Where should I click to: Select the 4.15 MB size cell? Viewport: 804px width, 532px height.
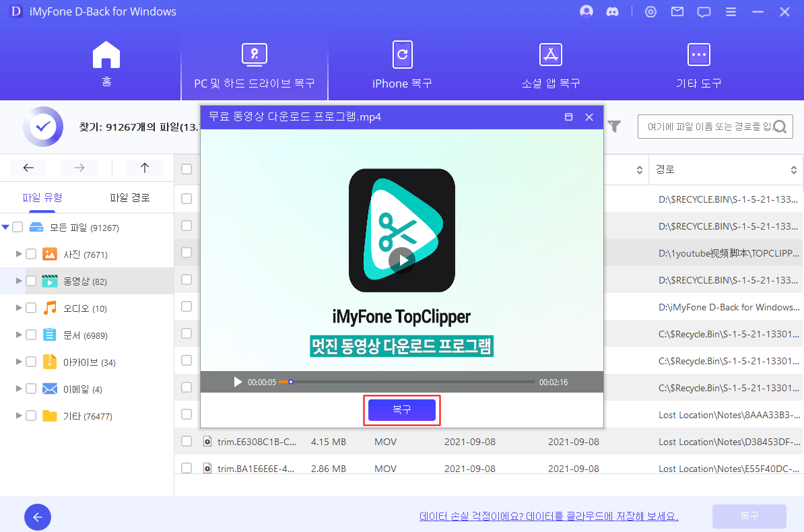click(x=328, y=442)
